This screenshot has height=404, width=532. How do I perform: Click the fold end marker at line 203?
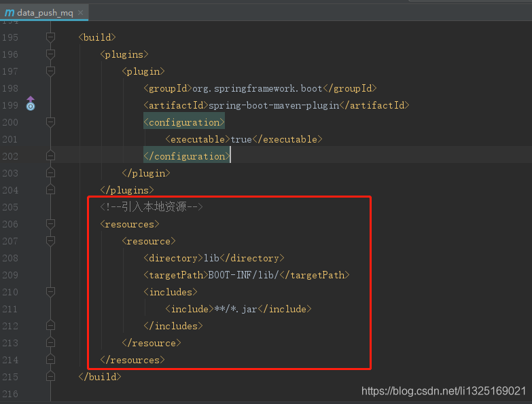click(50, 172)
